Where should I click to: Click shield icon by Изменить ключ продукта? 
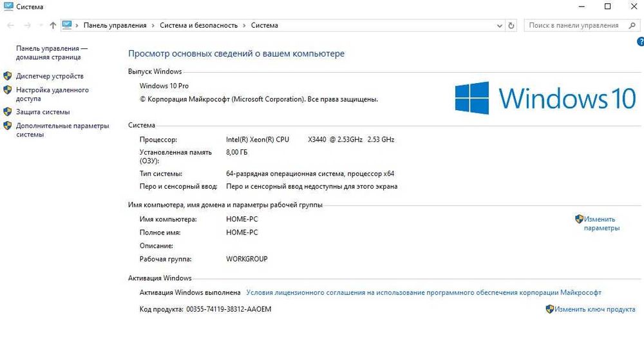click(549, 309)
